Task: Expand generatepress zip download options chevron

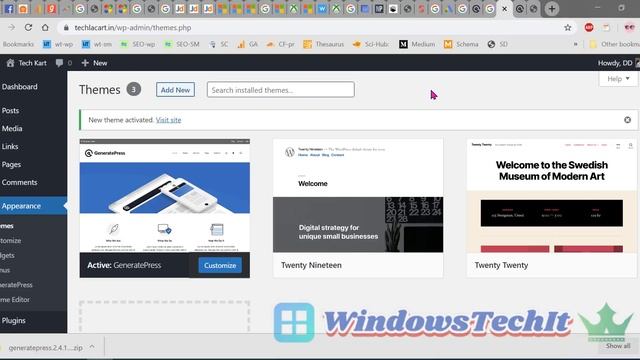Action: (92, 347)
